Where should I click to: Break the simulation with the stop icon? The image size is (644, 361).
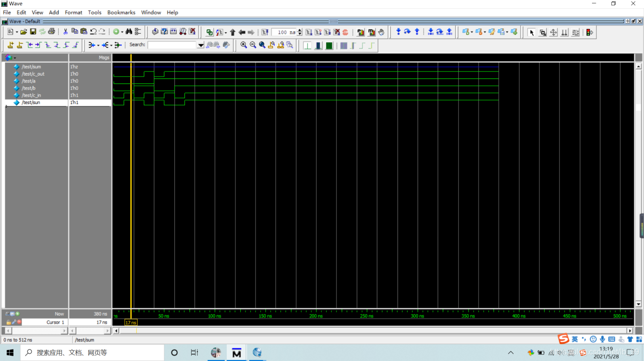[345, 32]
